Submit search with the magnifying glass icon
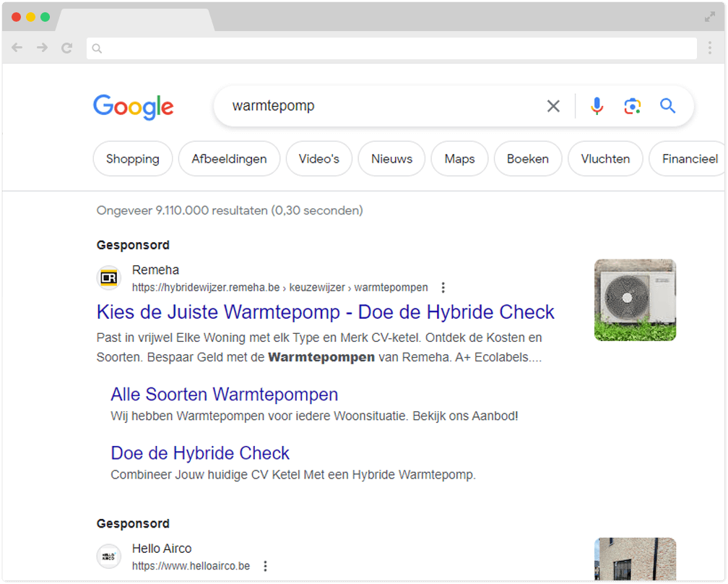 (x=667, y=106)
